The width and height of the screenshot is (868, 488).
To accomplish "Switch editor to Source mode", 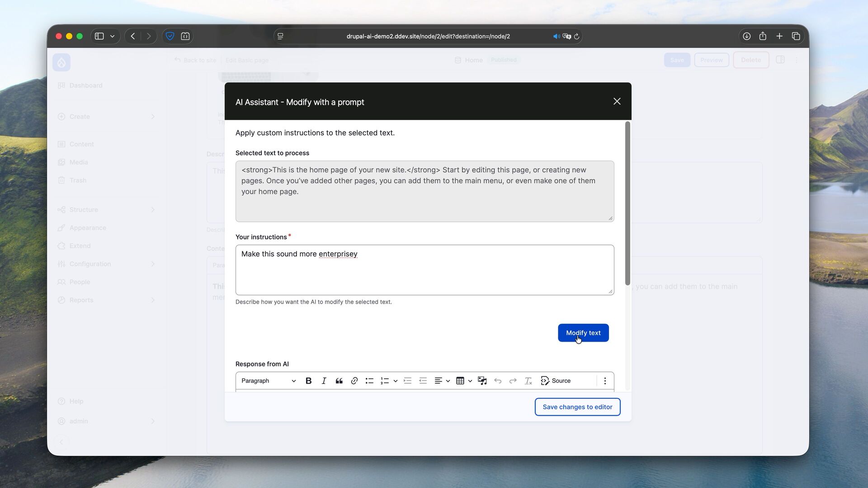I will pos(556,381).
